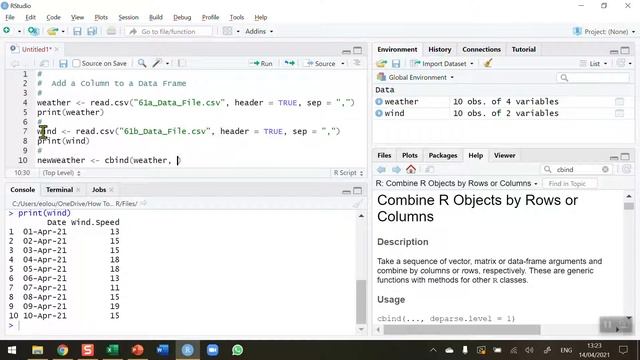Open Excel from the taskbar
The width and height of the screenshot is (640, 360).
tap(112, 350)
